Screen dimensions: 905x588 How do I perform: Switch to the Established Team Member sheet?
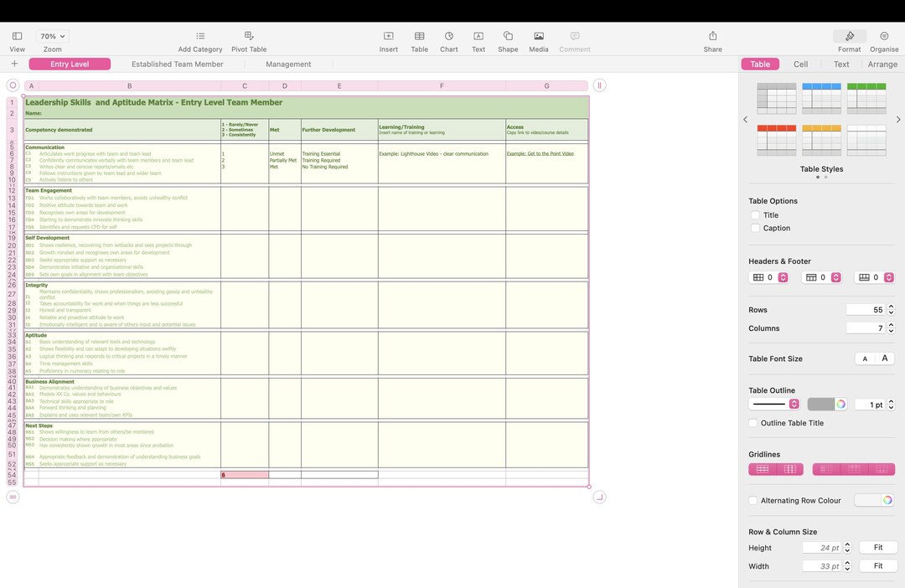[177, 64]
